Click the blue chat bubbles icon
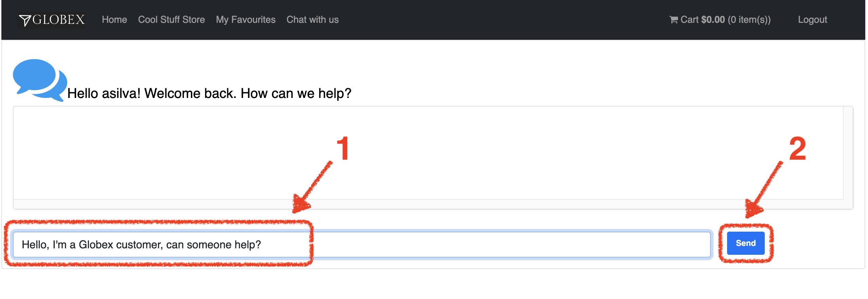 [x=40, y=80]
